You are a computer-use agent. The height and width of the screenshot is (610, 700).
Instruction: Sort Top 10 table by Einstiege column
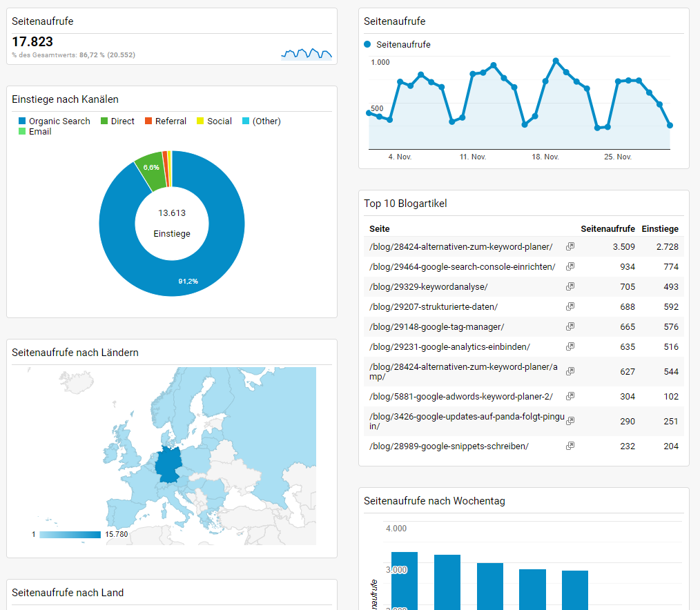[x=660, y=228]
